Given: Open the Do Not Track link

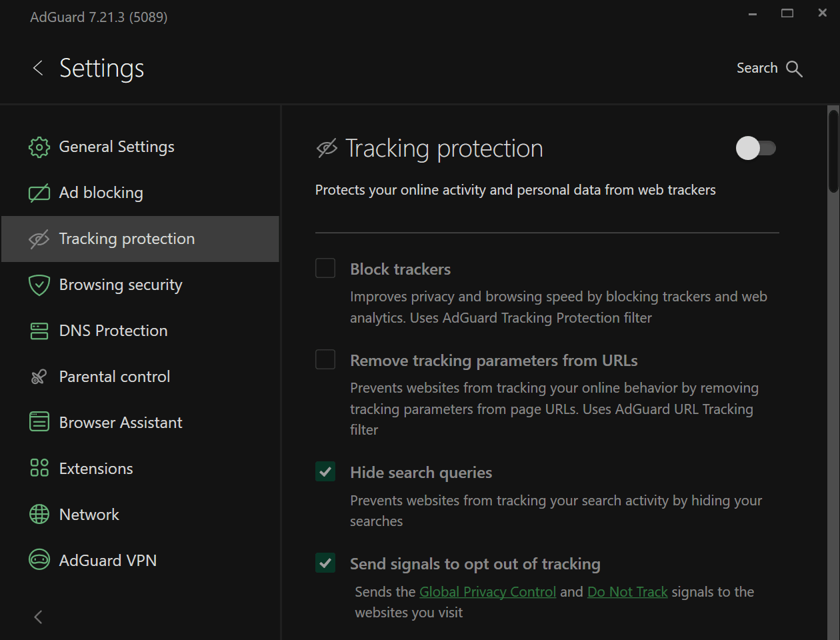Looking at the screenshot, I should point(627,592).
